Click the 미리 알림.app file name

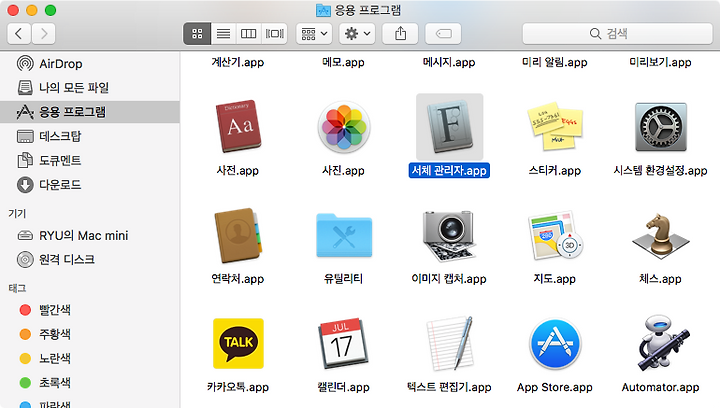coord(555,62)
